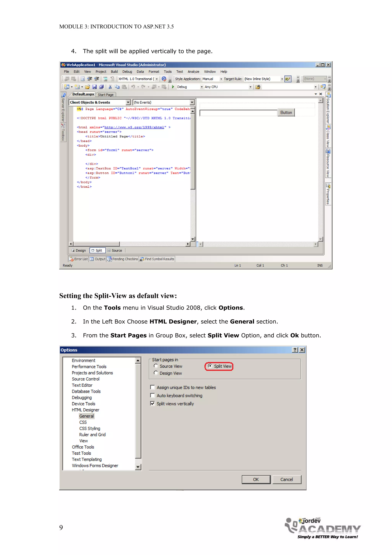Click the Save floppy disk icon

(94, 87)
